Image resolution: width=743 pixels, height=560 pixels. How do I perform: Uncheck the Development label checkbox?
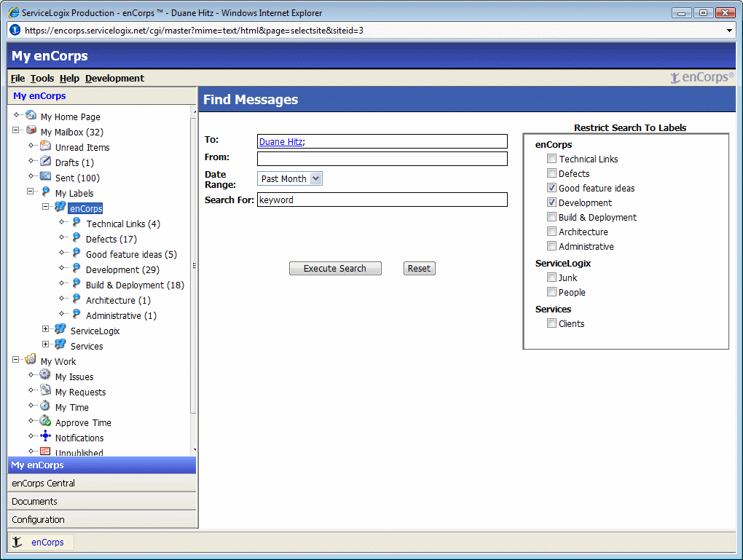click(x=551, y=202)
